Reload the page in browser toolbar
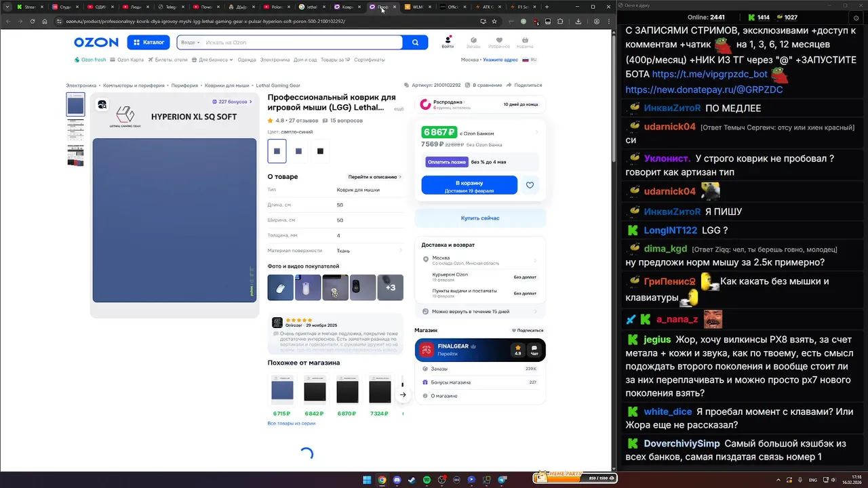Screen dimensions: 868x488 click(33, 21)
